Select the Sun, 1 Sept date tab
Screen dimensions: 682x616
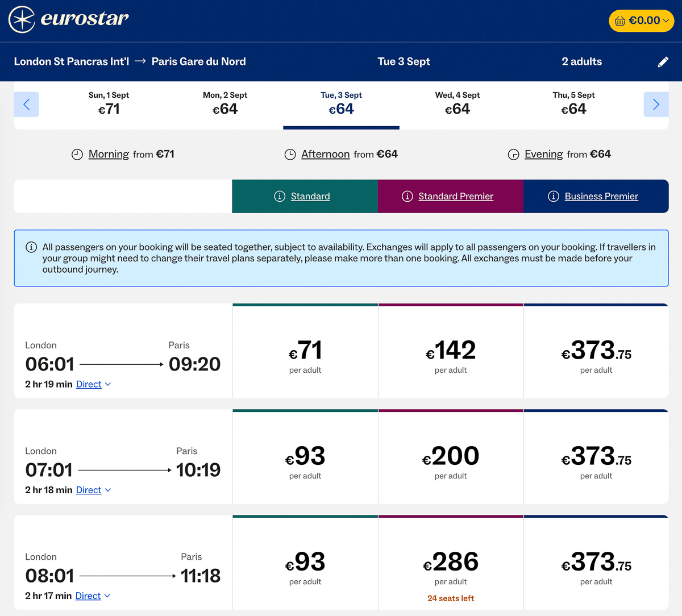click(109, 105)
